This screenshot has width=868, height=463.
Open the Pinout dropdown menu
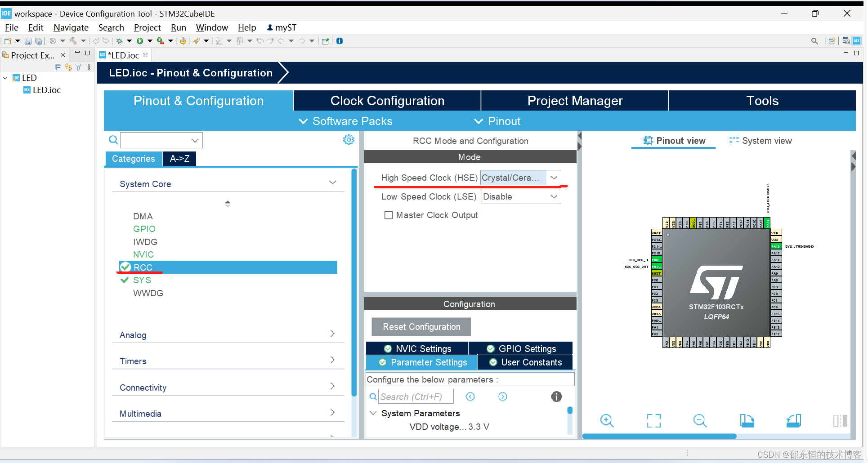[497, 121]
